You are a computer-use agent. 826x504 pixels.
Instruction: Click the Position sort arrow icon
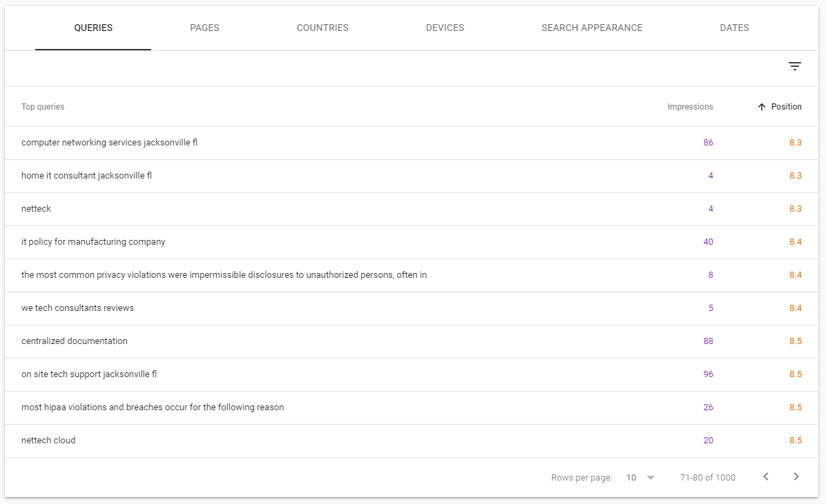pyautogui.click(x=762, y=107)
